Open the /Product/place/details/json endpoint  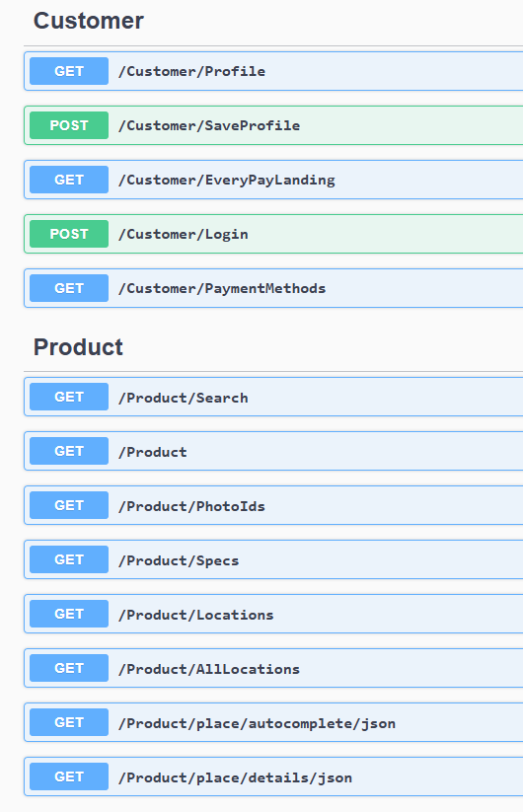point(273,776)
